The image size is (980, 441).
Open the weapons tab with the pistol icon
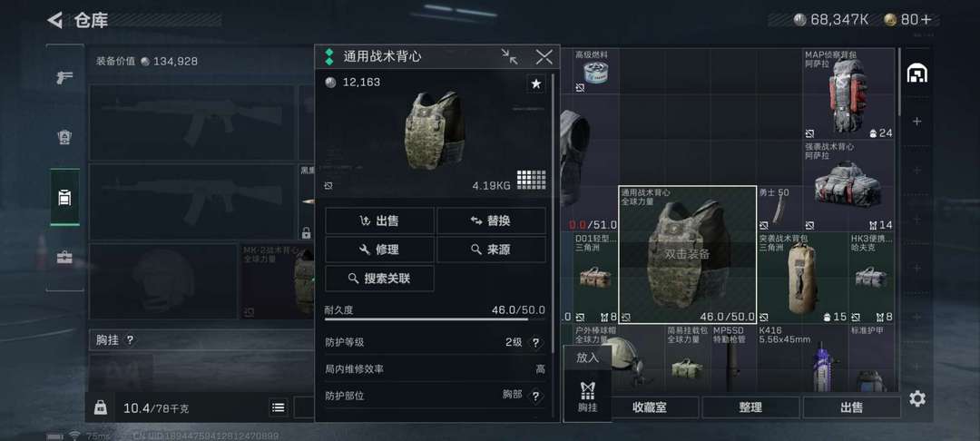tap(65, 77)
